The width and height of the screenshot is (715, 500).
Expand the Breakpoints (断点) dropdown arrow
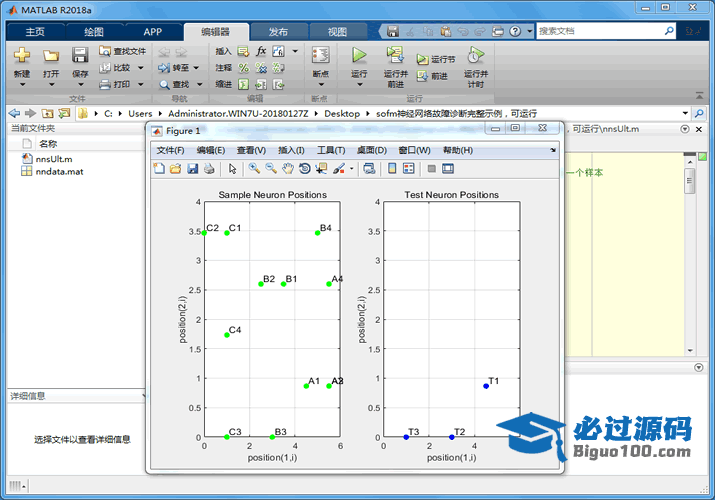pyautogui.click(x=321, y=84)
